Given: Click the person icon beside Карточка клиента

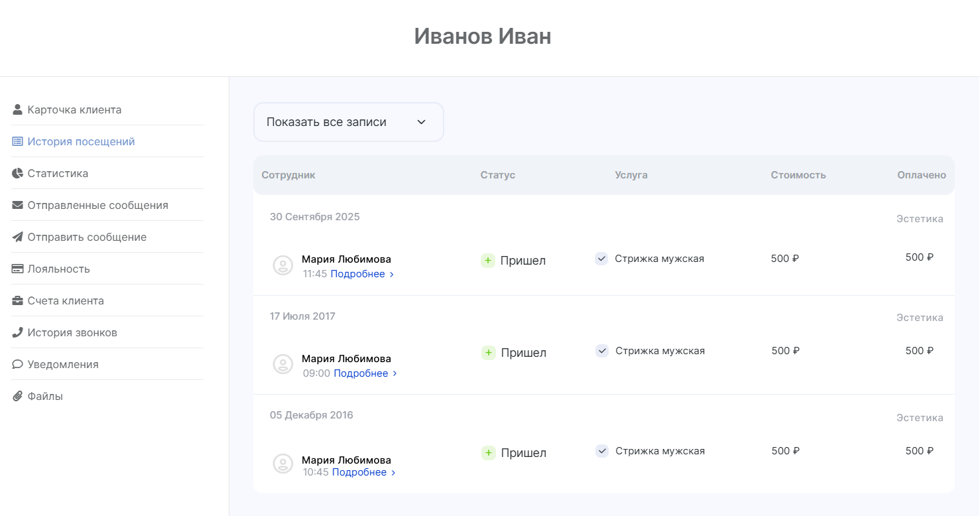Looking at the screenshot, I should point(17,109).
